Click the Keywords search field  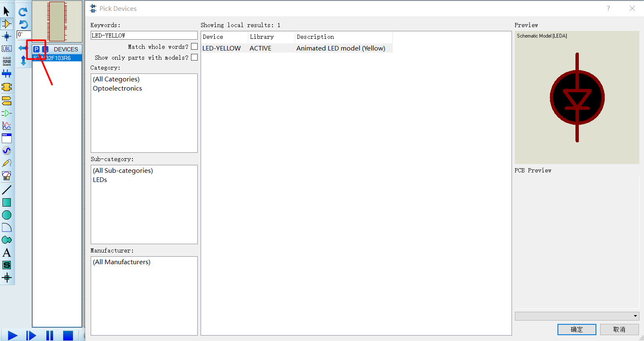[x=144, y=35]
